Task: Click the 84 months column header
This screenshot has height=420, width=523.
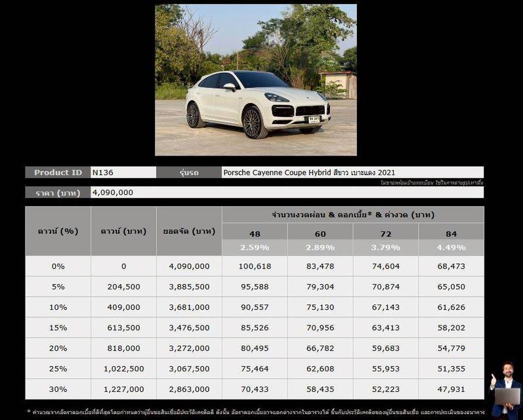Action: 451,234
